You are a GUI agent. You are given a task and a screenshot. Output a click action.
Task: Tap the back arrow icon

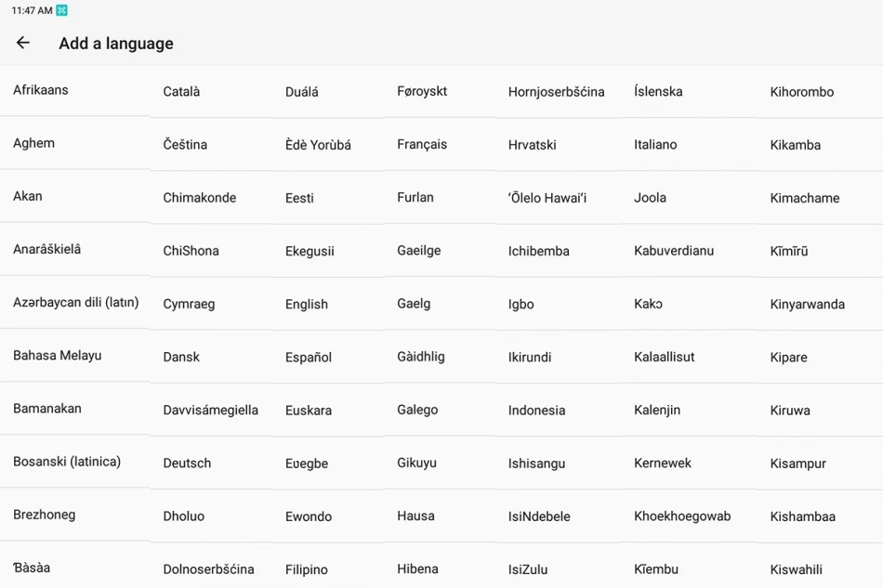[23, 43]
